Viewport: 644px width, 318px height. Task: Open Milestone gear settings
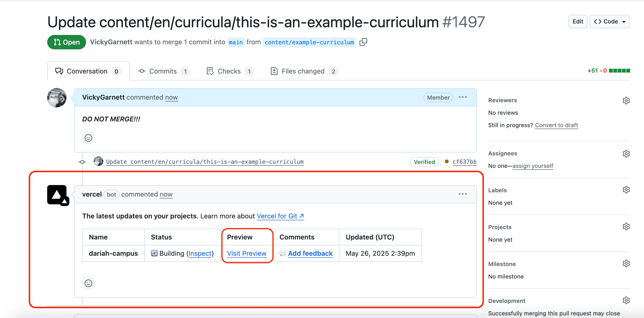626,264
